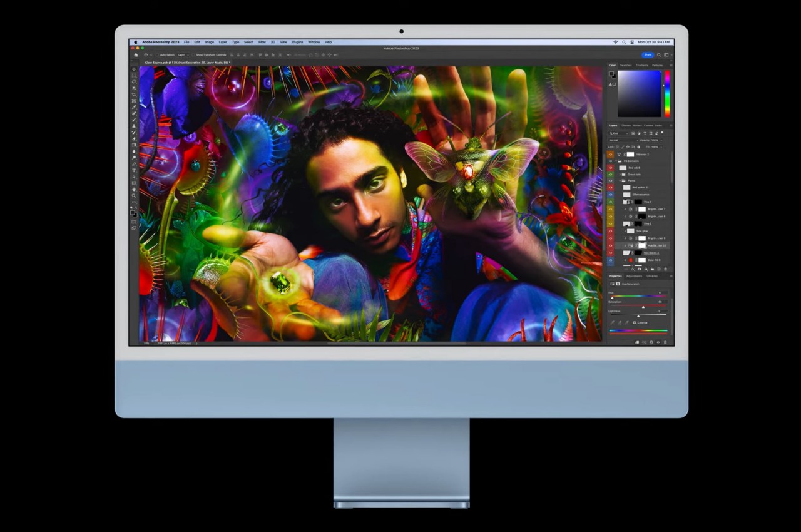Select the Type tool
Screen dimensions: 801x532
(x=134, y=170)
